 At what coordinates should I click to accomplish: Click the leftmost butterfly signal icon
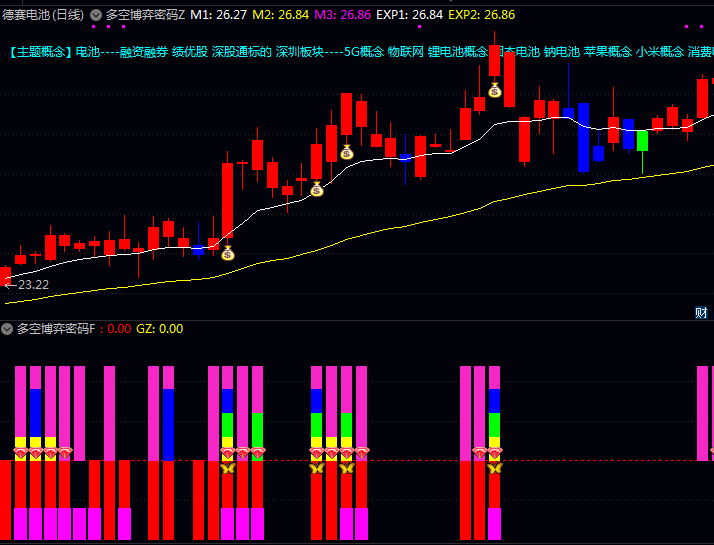point(227,468)
